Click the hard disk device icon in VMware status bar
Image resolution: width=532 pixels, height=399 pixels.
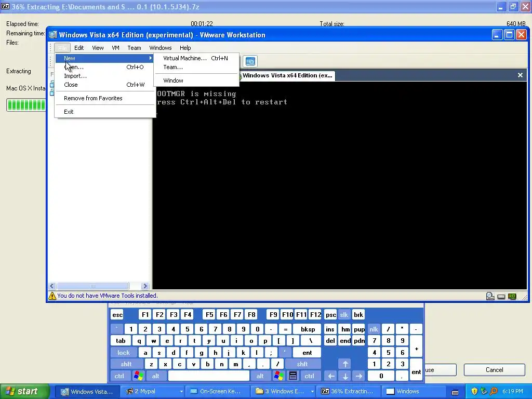[x=501, y=297]
